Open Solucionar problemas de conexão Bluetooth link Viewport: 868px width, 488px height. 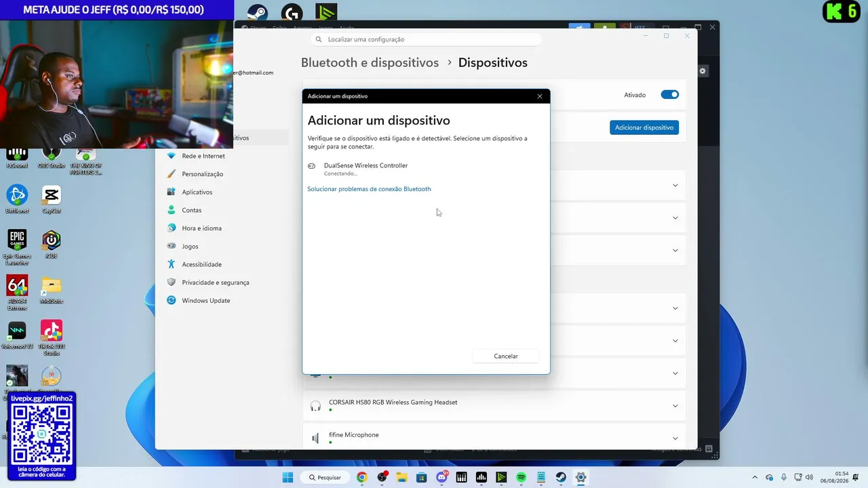click(x=369, y=189)
